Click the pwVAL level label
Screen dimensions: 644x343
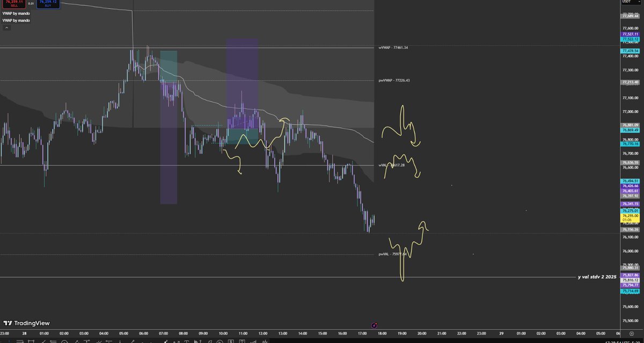click(392, 254)
